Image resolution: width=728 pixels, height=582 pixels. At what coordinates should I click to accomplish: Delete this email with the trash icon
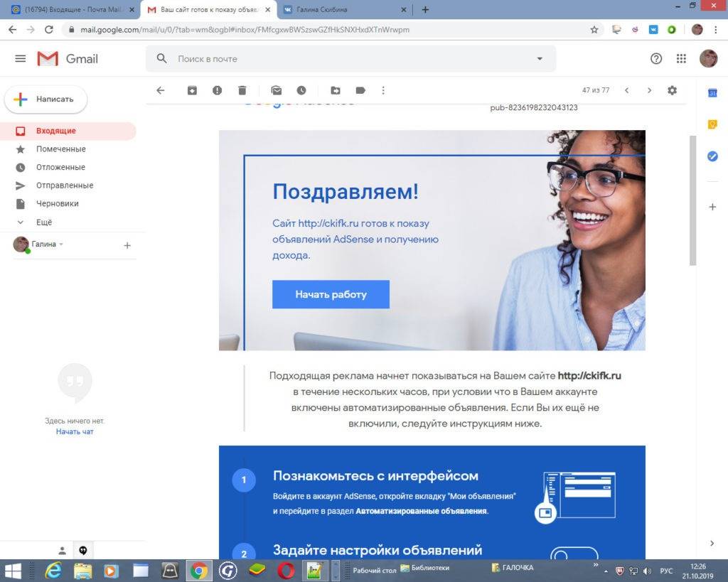(x=242, y=90)
